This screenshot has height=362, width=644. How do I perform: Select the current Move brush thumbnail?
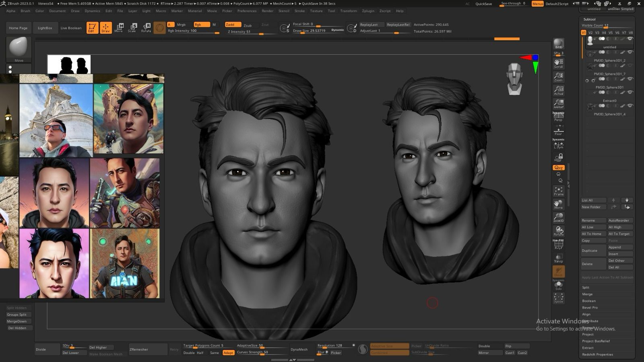point(19,49)
